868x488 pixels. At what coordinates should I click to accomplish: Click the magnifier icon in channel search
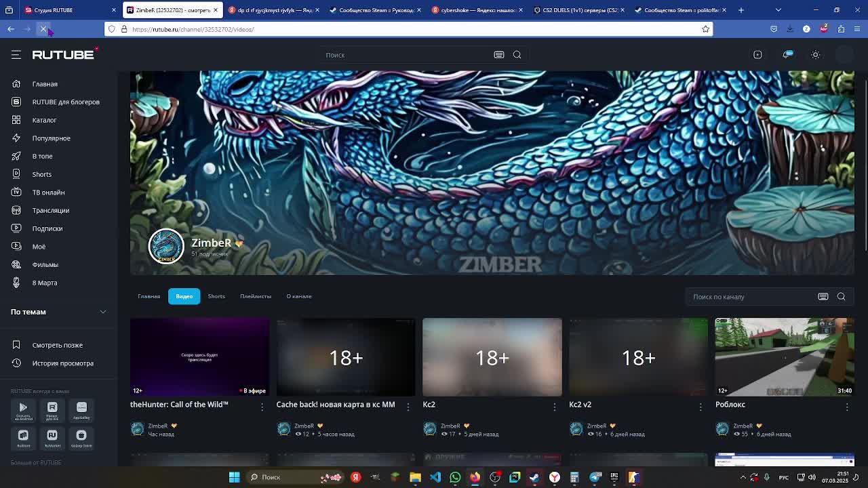click(842, 297)
